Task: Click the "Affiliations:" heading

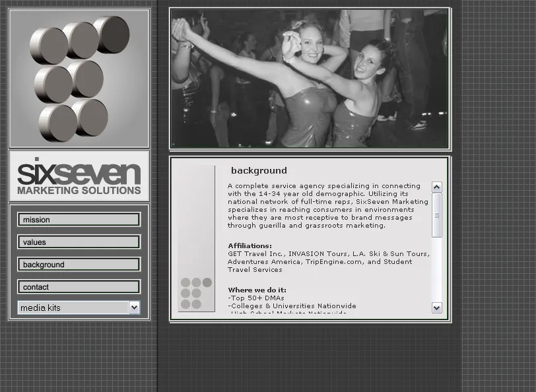Action: pos(250,245)
